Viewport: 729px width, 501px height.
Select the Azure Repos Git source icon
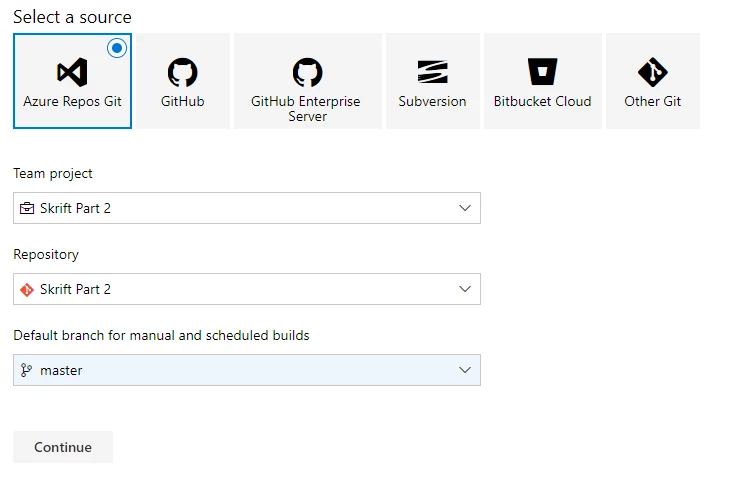click(72, 72)
